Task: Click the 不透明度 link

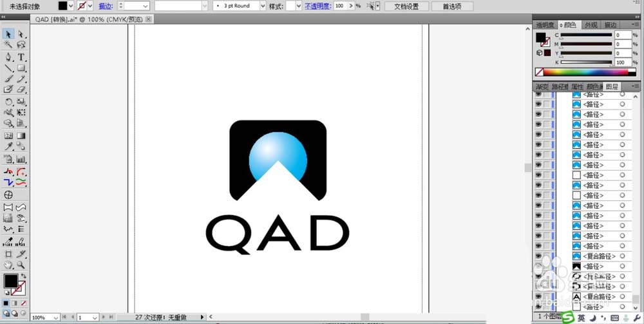Action: tap(318, 6)
